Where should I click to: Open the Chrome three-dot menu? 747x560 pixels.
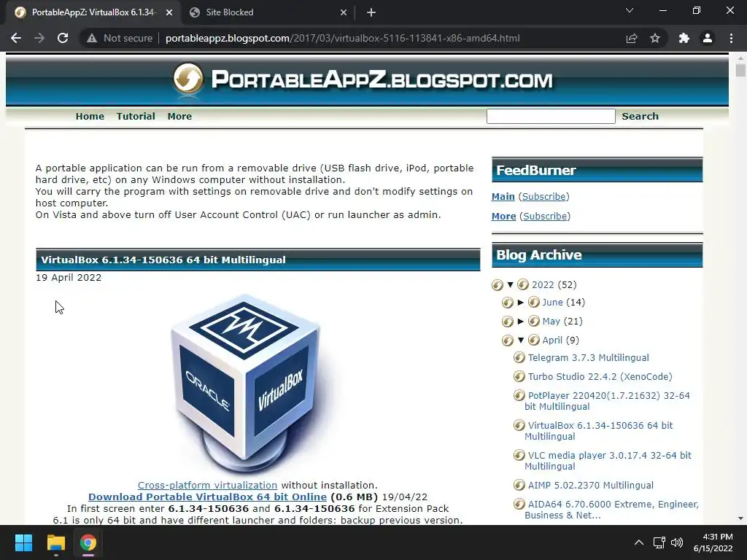pyautogui.click(x=731, y=38)
